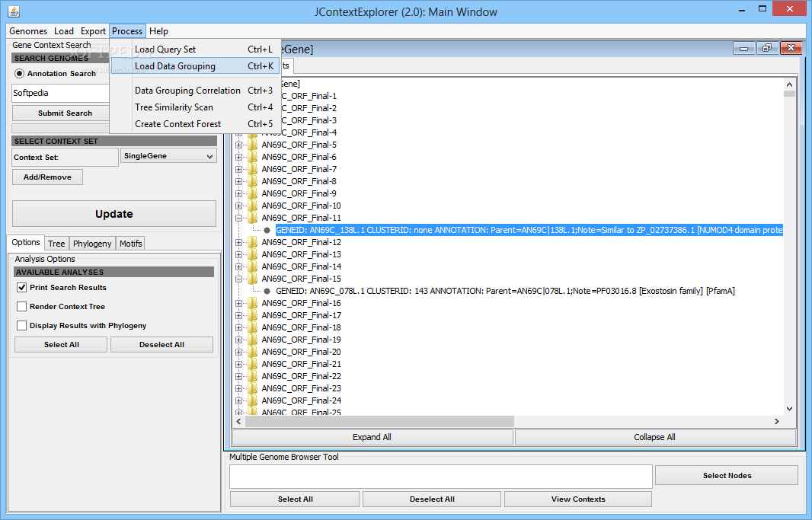Image resolution: width=812 pixels, height=520 pixels.
Task: Expand the AN69C_ORF_Final-24 tree node
Action: 238,400
